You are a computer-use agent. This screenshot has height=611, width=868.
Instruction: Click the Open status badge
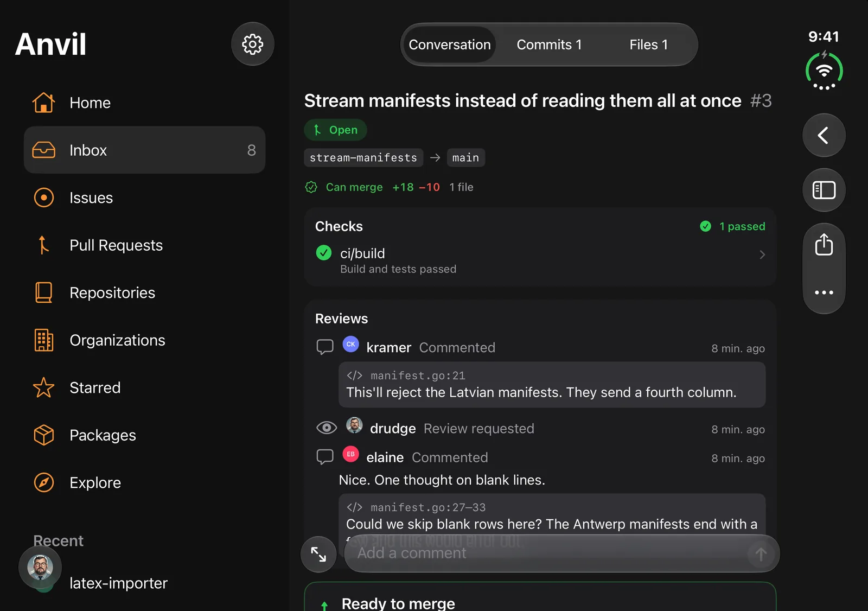pos(335,130)
